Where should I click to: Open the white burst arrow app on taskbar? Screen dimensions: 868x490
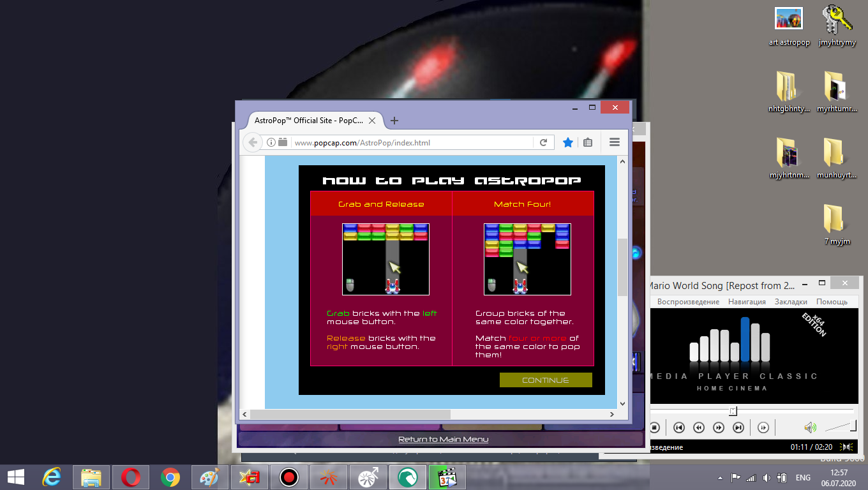[x=368, y=477]
